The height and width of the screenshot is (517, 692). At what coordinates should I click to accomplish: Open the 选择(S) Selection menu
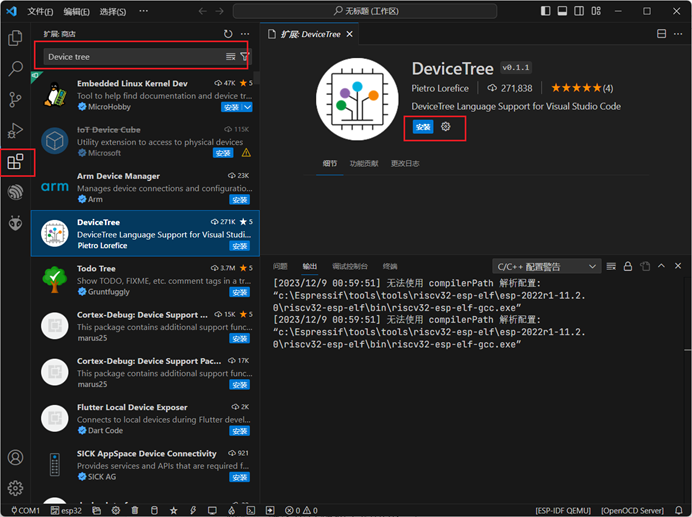click(113, 11)
